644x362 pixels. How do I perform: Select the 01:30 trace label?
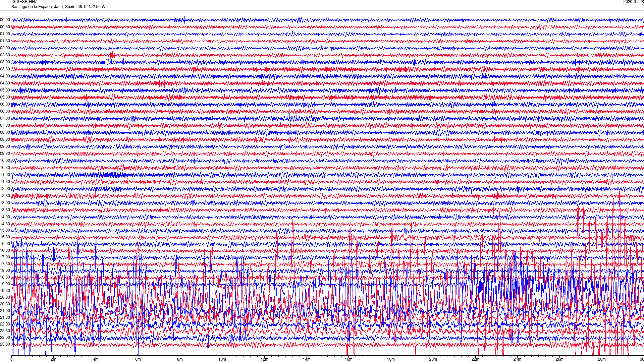point(5,41)
